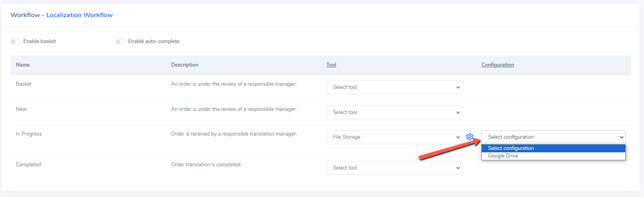
Task: Open the In Progress File Storage dropdown
Action: point(394,137)
